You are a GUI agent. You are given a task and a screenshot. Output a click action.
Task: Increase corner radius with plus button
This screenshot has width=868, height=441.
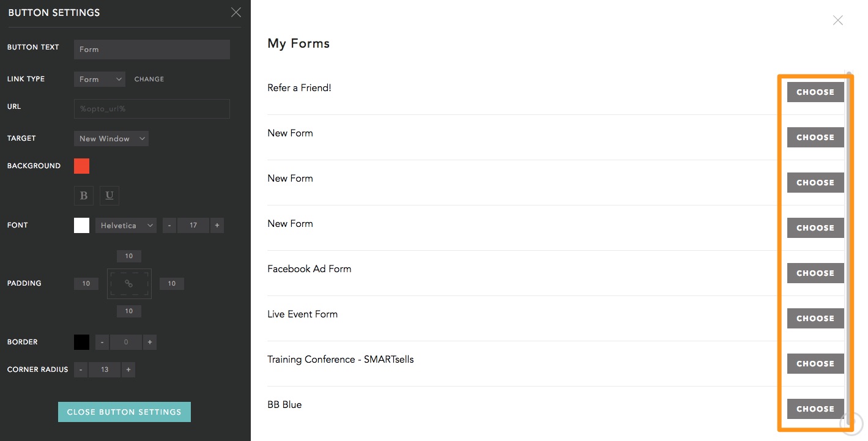click(128, 369)
